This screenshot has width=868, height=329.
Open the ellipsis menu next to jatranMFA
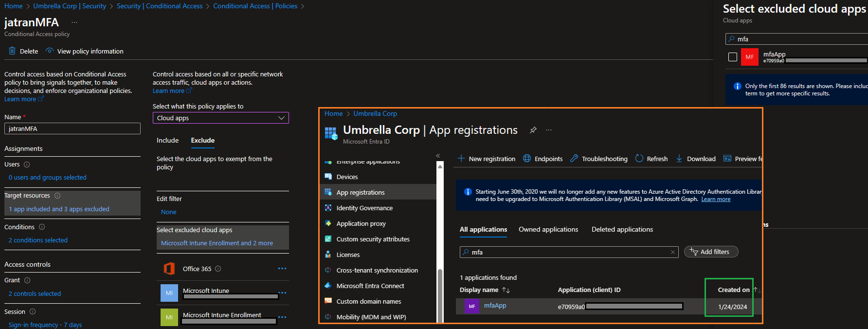pos(74,22)
